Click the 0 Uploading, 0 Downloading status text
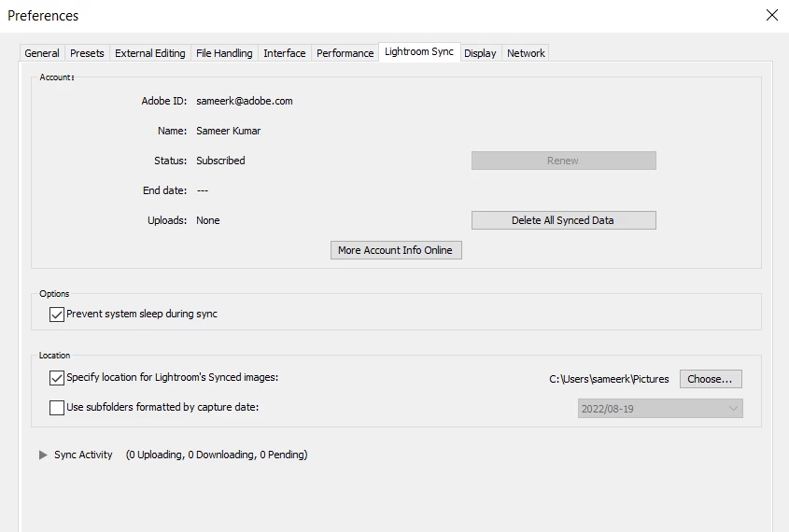Image resolution: width=789 pixels, height=532 pixels. (x=217, y=455)
